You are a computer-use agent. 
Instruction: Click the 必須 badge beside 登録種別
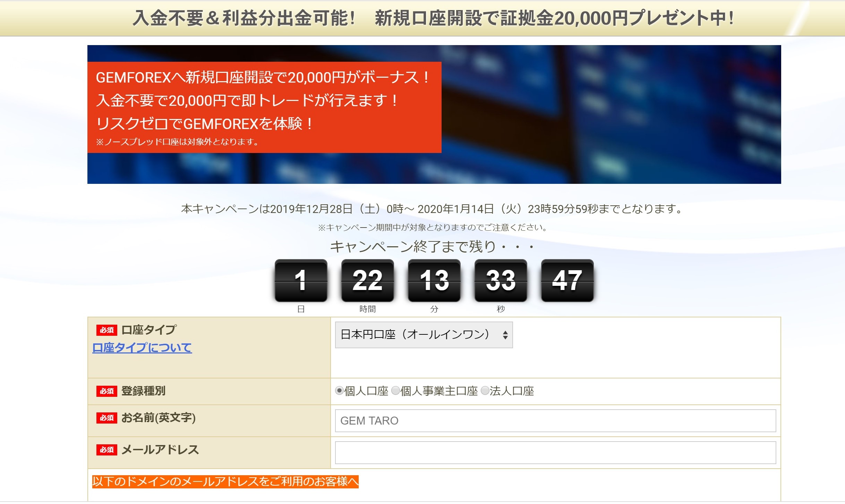pyautogui.click(x=107, y=391)
